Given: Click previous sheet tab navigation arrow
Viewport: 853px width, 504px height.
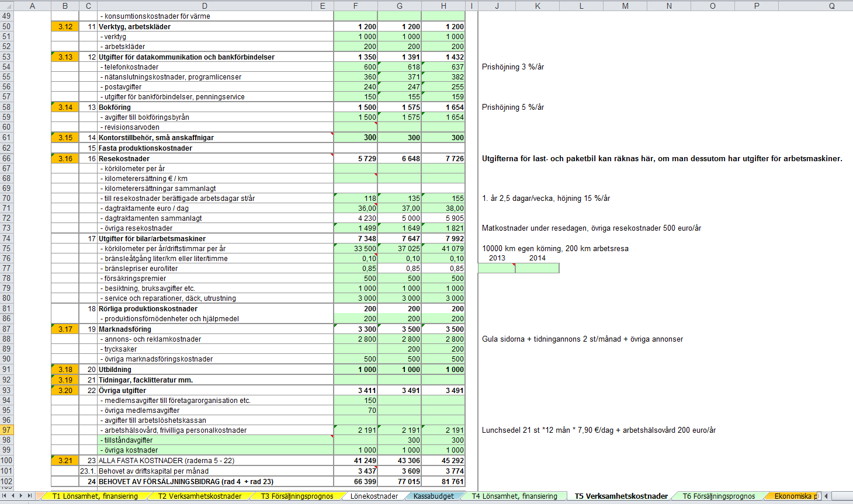Looking at the screenshot, I should pyautogui.click(x=13, y=496).
